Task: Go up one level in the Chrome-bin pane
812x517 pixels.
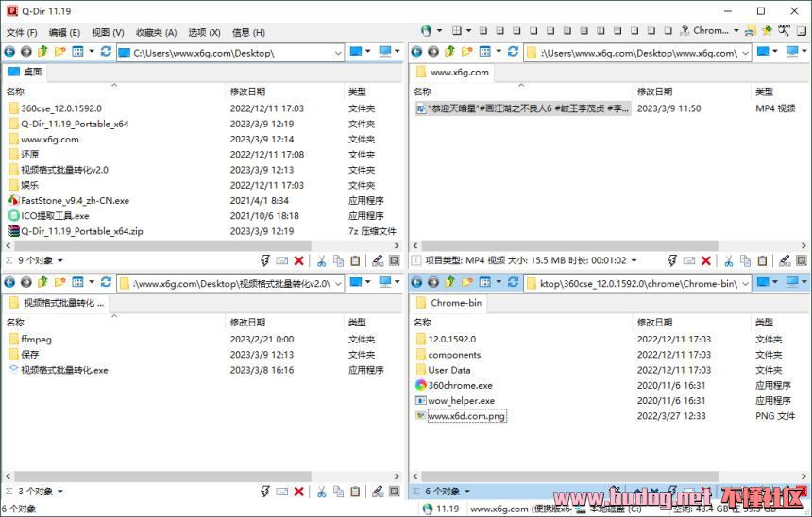Action: [450, 282]
